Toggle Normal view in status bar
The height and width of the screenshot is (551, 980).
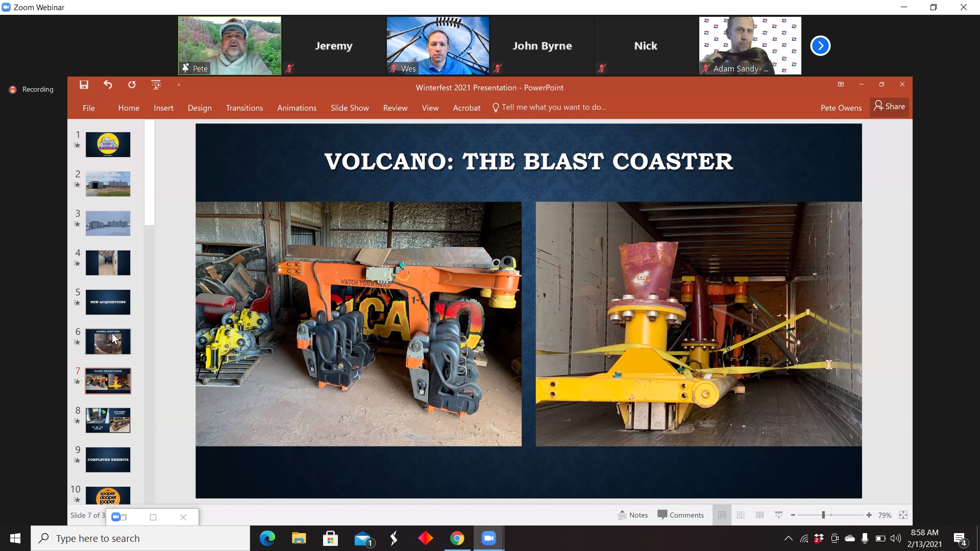point(722,515)
